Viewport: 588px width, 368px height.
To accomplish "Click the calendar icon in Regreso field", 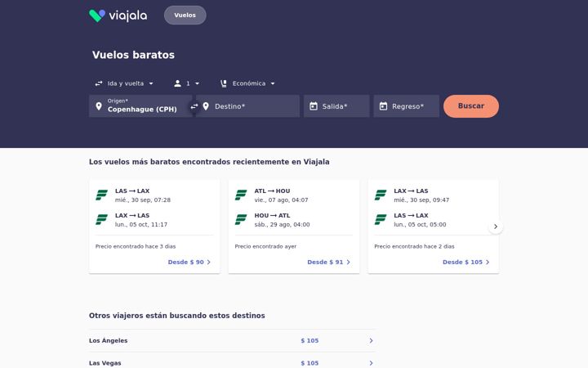I will pyautogui.click(x=383, y=106).
